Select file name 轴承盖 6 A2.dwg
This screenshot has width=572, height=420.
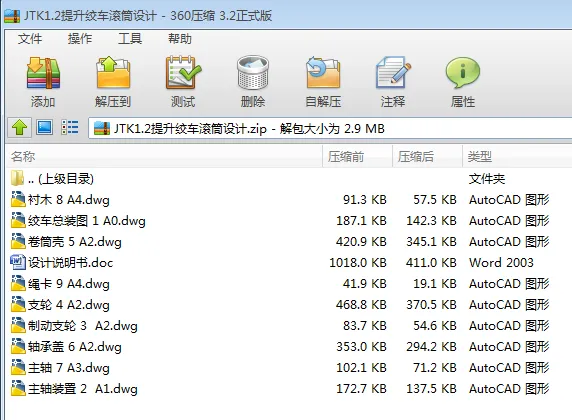[x=75, y=347]
